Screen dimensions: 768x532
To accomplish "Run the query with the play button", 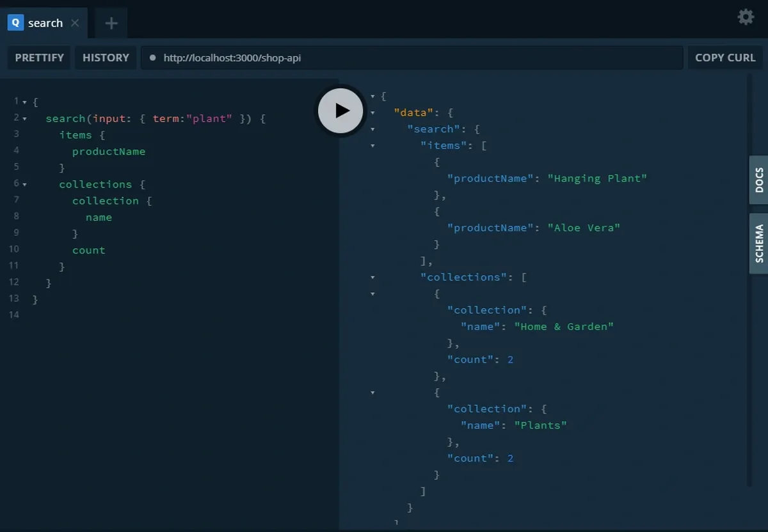I will [340, 111].
